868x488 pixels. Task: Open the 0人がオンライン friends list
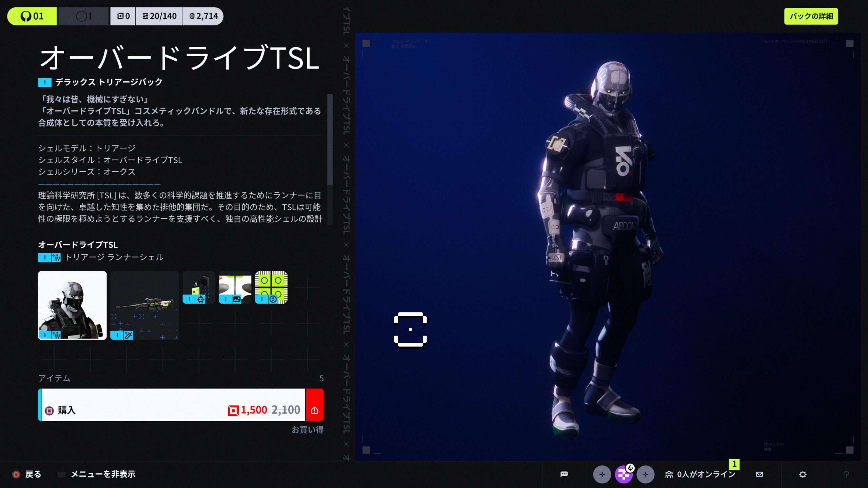point(701,474)
